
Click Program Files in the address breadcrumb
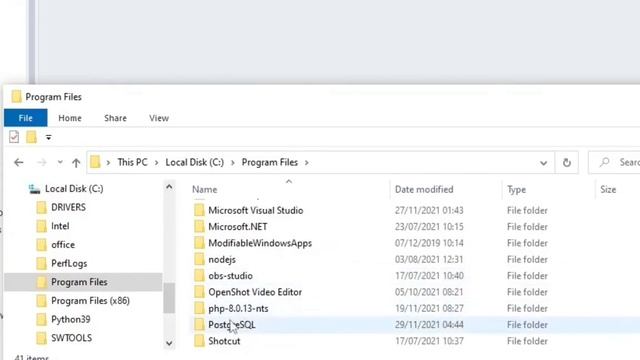pos(270,162)
